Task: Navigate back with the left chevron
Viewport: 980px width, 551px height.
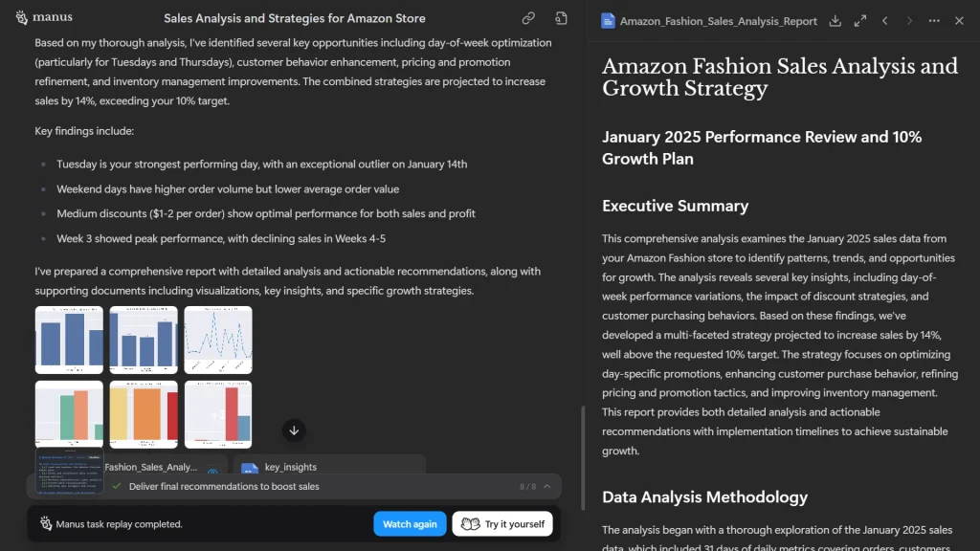Action: click(886, 20)
